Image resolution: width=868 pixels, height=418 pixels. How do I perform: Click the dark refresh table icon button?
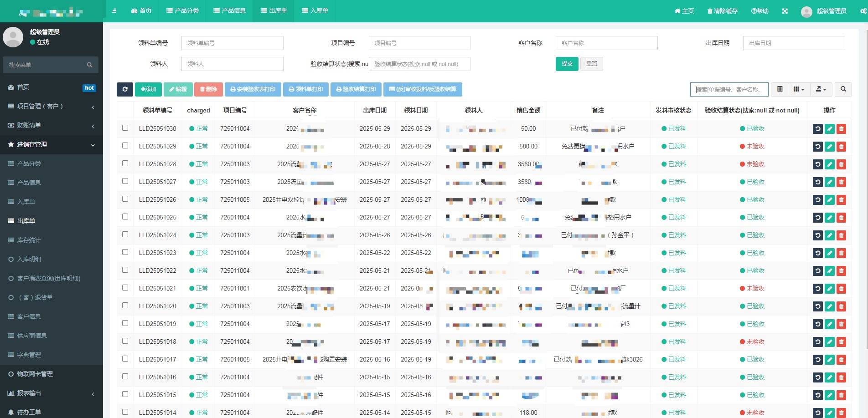pyautogui.click(x=124, y=89)
